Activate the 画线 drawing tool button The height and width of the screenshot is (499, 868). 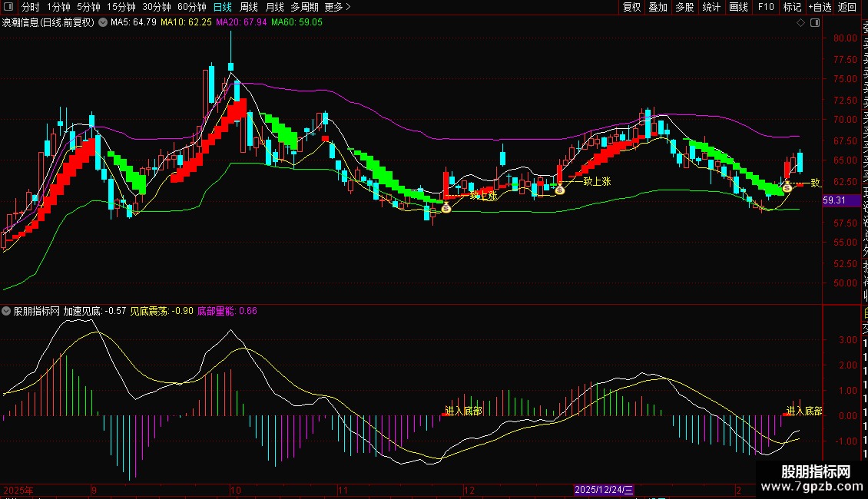click(x=738, y=7)
